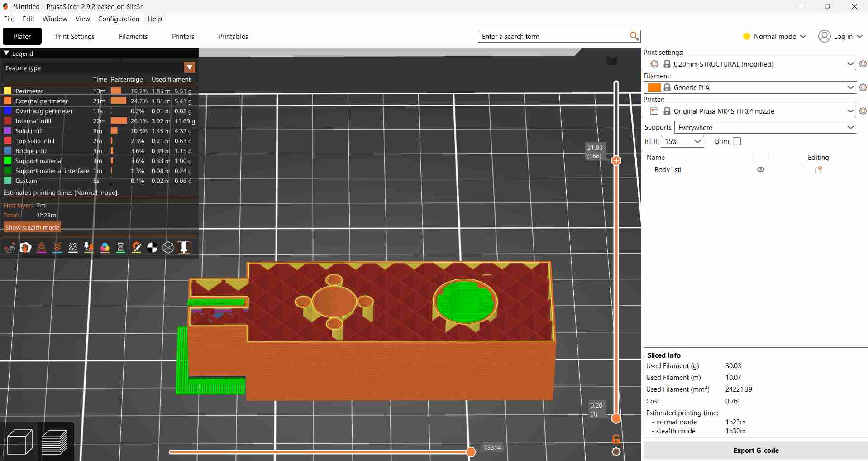The image size is (868, 461).
Task: Switch to sliced layers preview icon
Action: 55,442
